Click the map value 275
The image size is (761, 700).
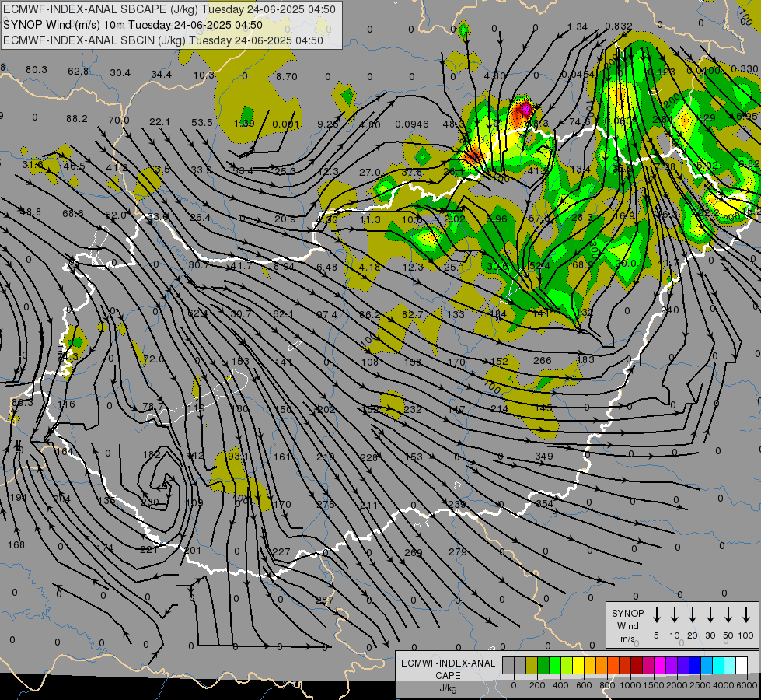[325, 504]
